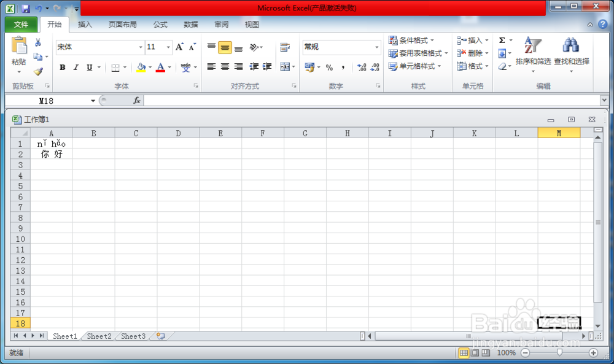This screenshot has height=364, width=614.
Task: Open the font name 宋体 dropdown
Action: [141, 47]
